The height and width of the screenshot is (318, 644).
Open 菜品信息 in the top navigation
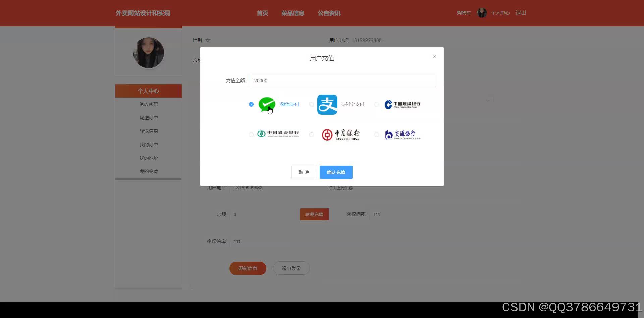[293, 13]
